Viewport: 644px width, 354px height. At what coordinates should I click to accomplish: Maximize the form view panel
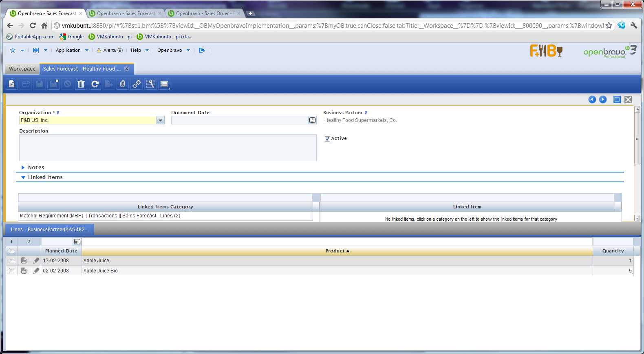pos(617,100)
